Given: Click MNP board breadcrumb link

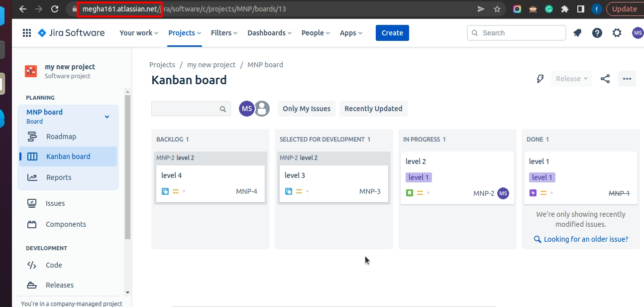Looking at the screenshot, I should click(265, 65).
